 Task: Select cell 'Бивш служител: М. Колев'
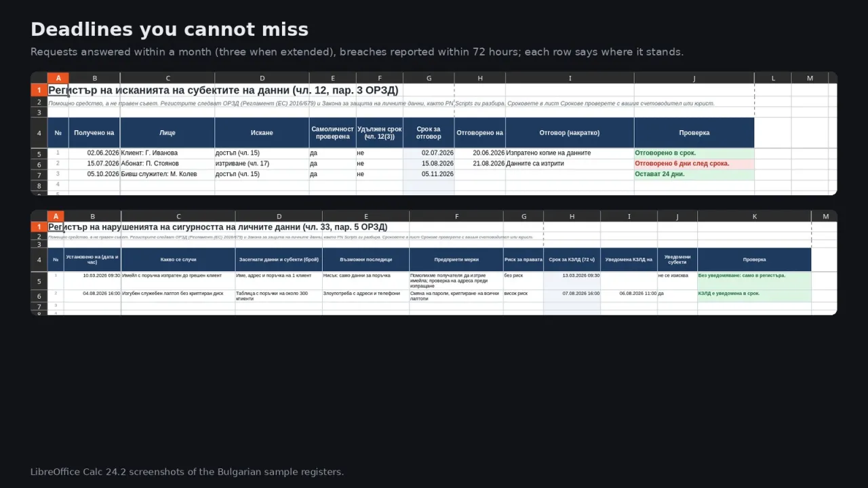[167, 174]
